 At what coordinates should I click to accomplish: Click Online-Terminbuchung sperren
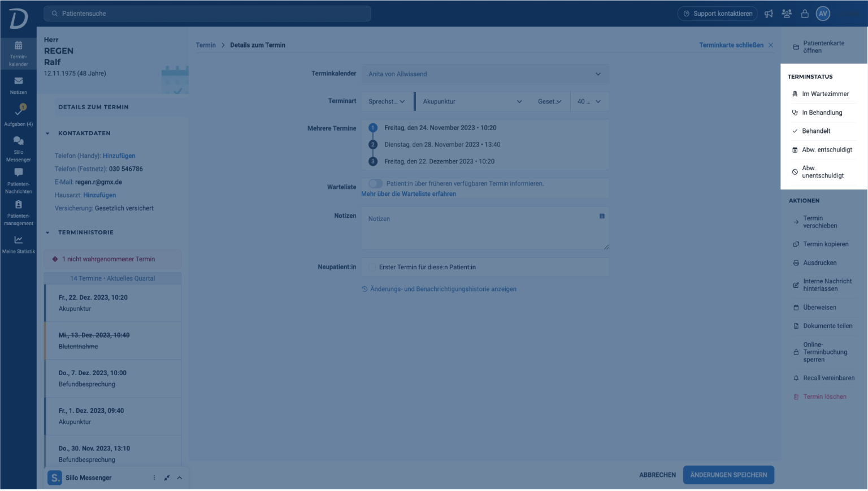[824, 352]
